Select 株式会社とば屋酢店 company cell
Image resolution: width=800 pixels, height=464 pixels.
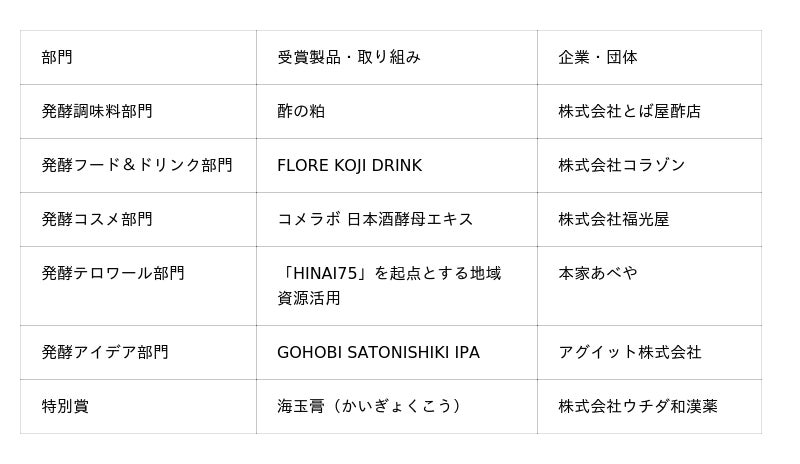[649, 112]
